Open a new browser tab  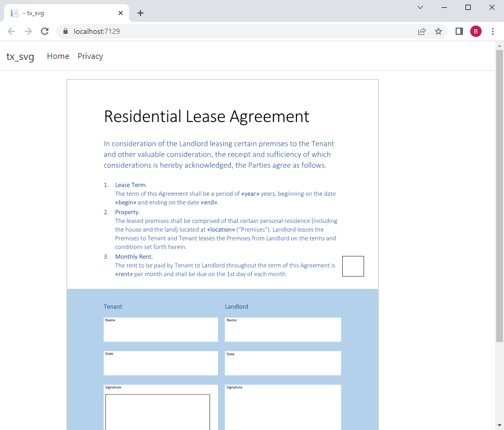tap(140, 13)
